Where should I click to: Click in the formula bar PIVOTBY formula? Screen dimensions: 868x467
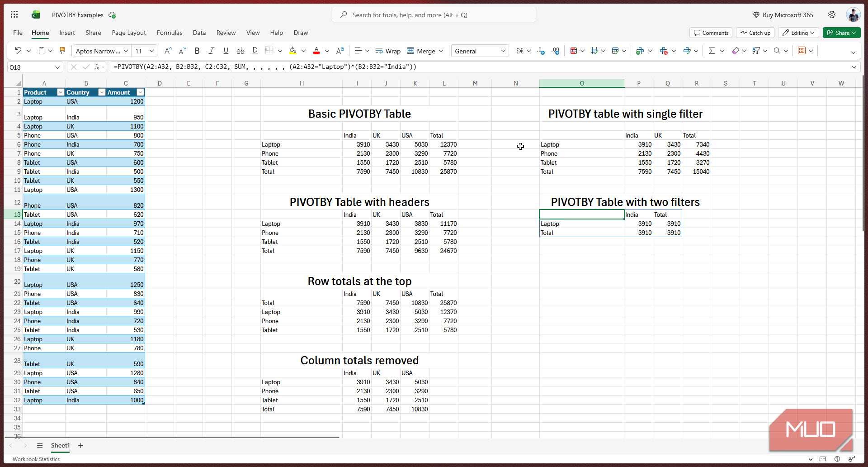[x=265, y=67]
